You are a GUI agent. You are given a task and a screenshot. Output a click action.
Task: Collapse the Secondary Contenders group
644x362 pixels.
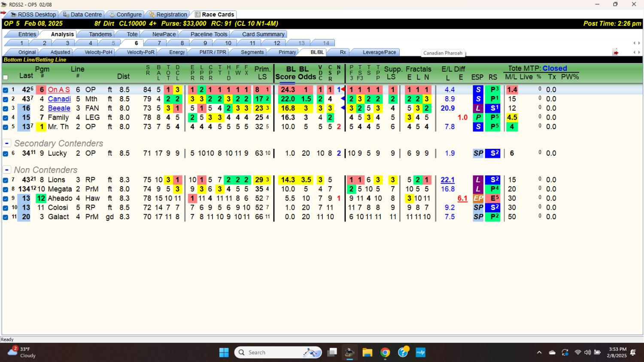pos(7,143)
